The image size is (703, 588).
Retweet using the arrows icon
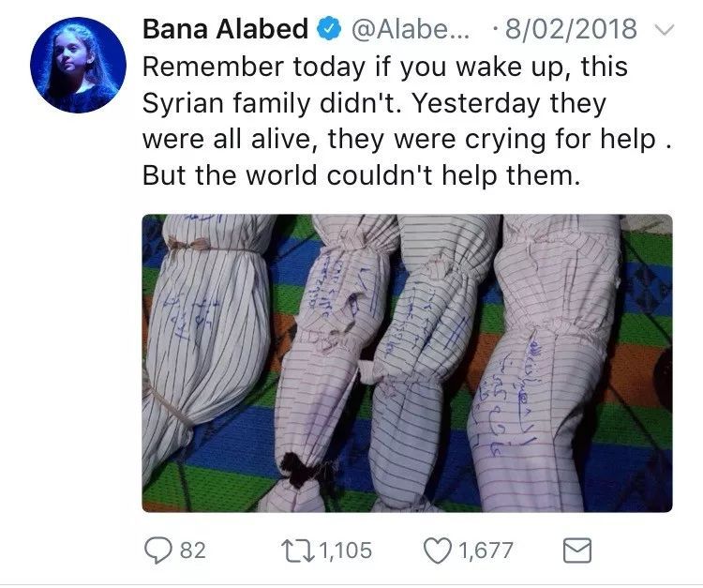[297, 550]
